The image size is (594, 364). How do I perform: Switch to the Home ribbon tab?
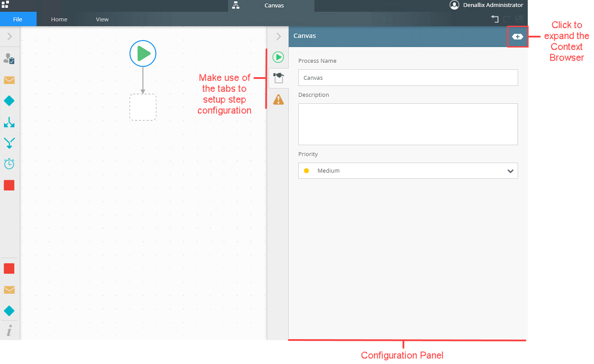(x=59, y=19)
